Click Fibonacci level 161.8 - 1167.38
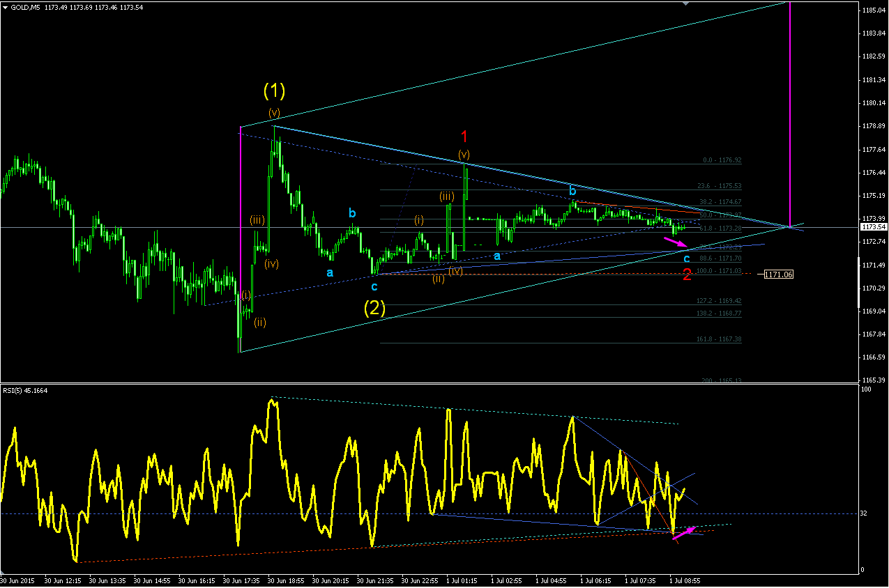889x588 pixels. 718,339
